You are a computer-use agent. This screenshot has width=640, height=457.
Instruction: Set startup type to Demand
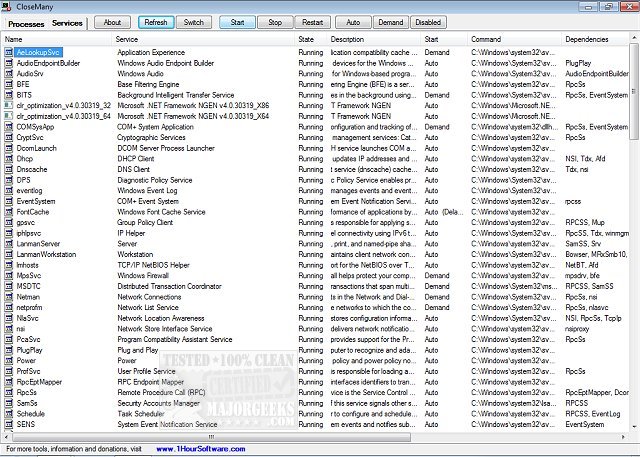tap(391, 22)
